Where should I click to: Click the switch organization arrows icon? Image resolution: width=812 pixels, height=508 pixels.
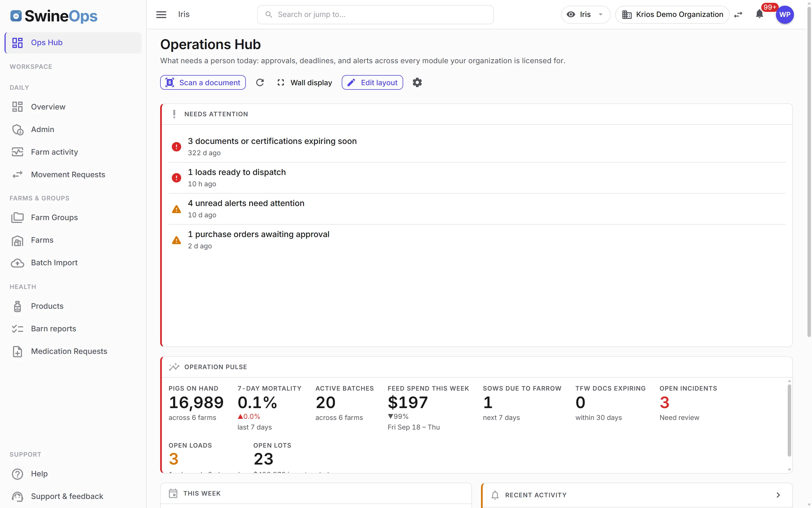click(738, 14)
